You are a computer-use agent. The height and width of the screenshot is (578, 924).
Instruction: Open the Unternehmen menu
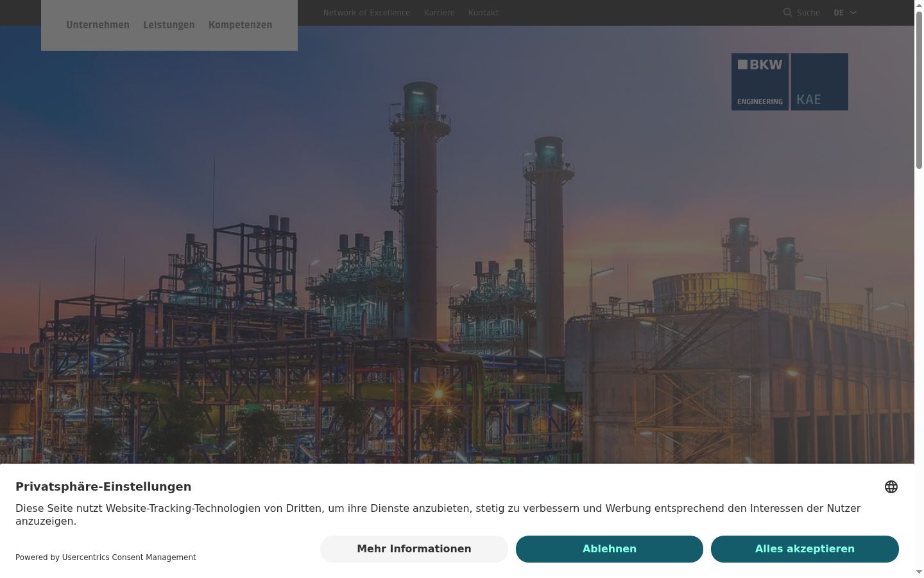pyautogui.click(x=98, y=25)
